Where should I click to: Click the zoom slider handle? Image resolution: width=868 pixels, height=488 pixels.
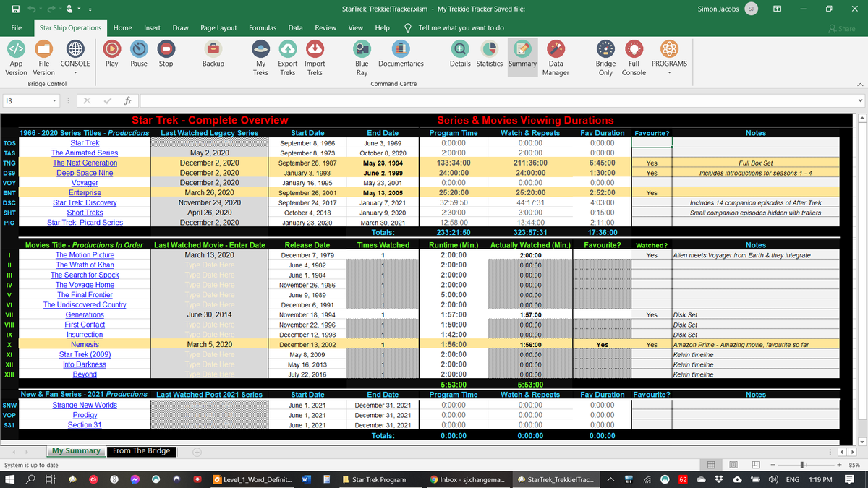[801, 465]
